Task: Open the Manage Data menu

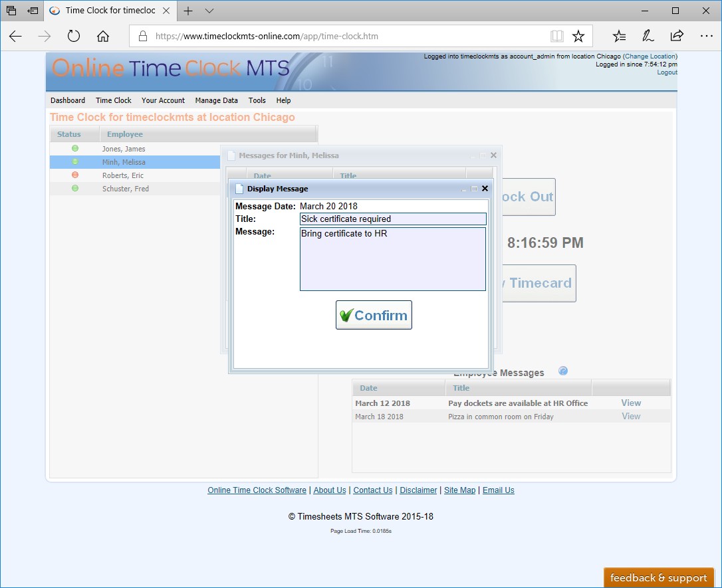Action: point(216,100)
